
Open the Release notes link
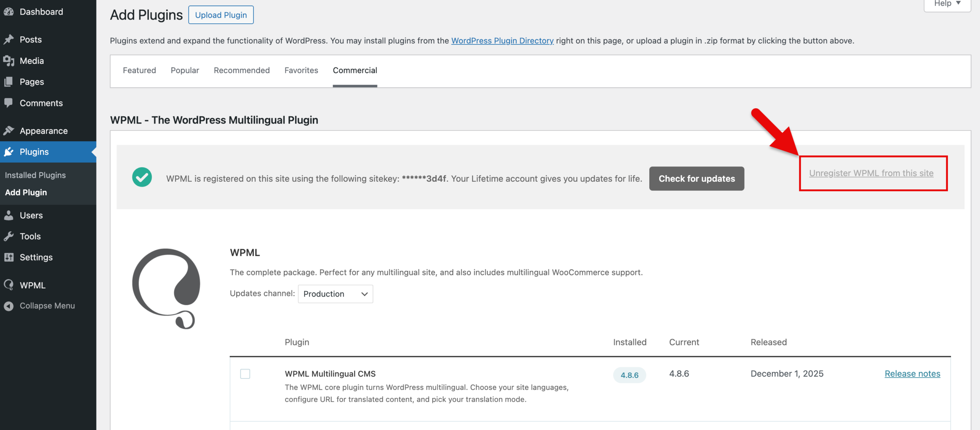912,374
